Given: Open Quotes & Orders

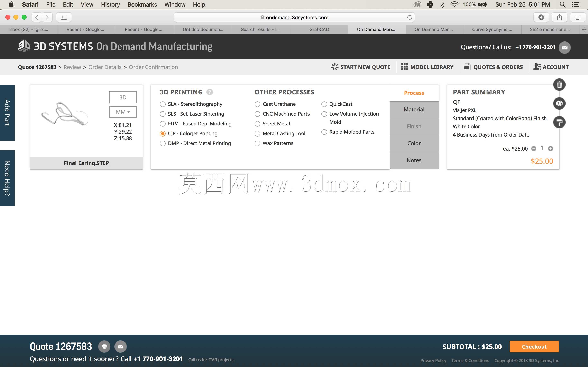Looking at the screenshot, I should coord(493,67).
